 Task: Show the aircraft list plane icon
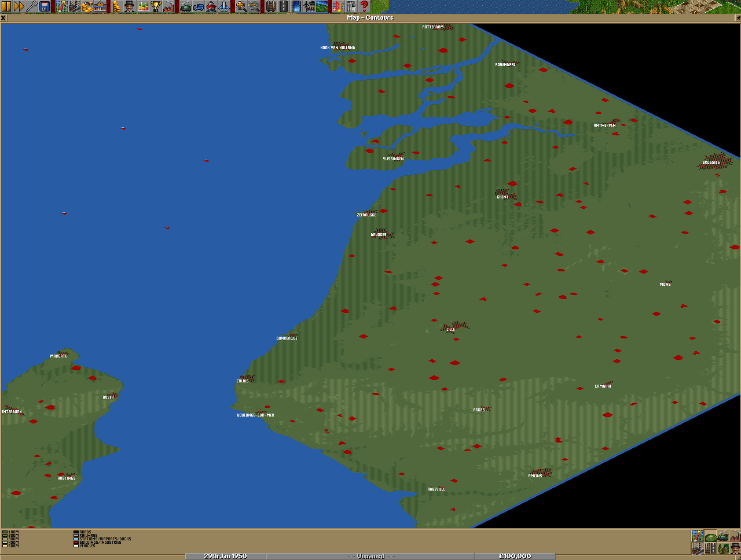224,7
